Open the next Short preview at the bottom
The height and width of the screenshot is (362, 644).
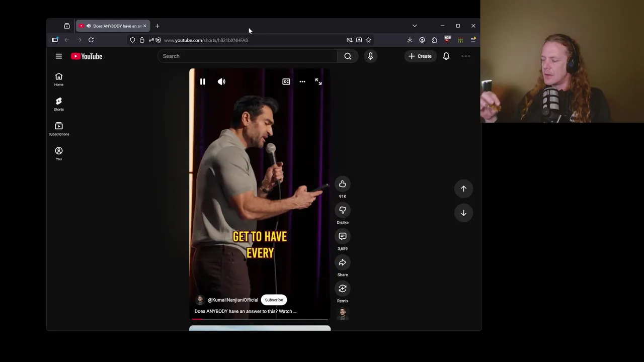point(260,328)
